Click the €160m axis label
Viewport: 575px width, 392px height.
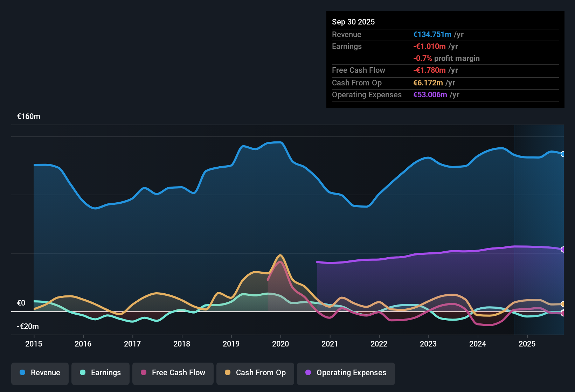pos(28,116)
